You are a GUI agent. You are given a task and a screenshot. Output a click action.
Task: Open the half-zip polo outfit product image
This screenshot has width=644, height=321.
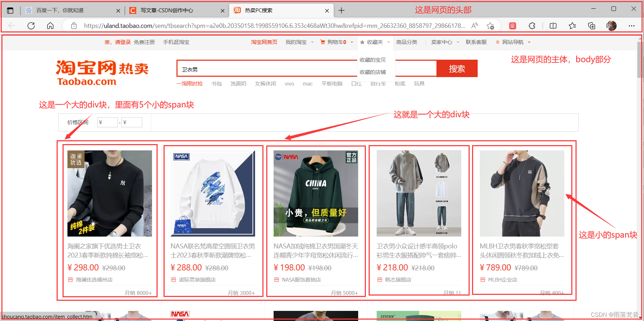(x=419, y=193)
